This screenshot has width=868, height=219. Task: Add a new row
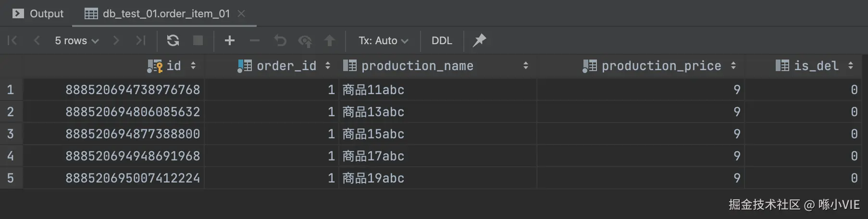[230, 40]
